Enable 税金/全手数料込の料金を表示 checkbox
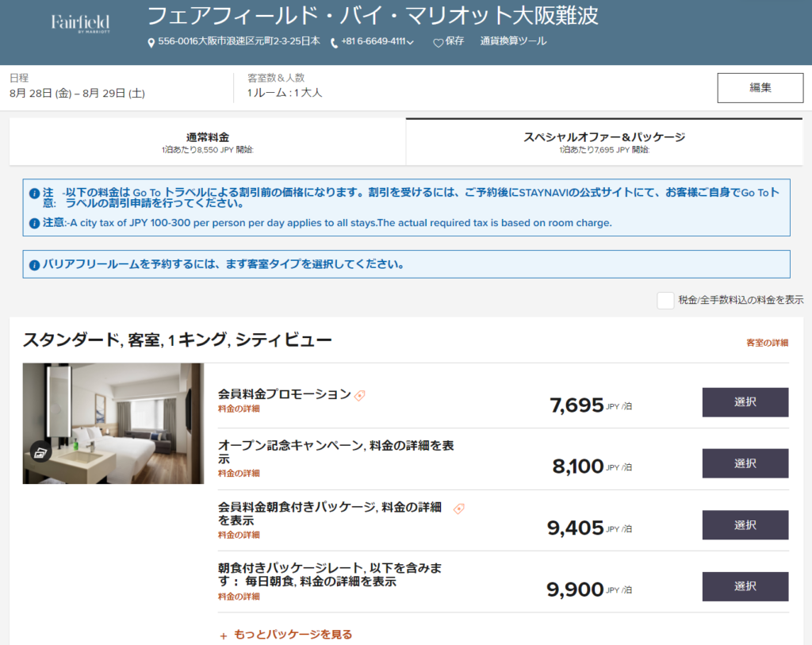812x645 pixels. (665, 300)
